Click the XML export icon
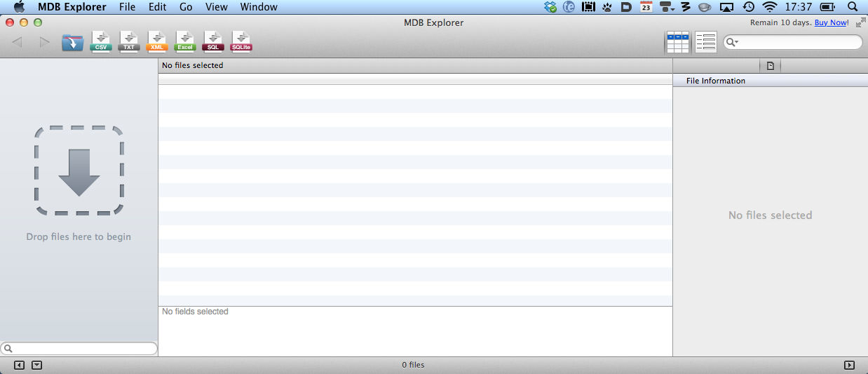Screen dimensions: 868x374 pyautogui.click(x=157, y=42)
